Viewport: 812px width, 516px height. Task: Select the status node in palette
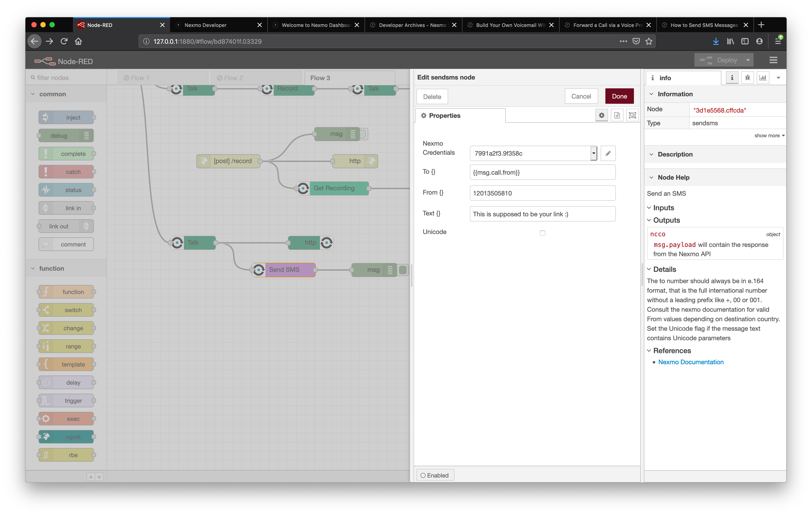pos(66,190)
